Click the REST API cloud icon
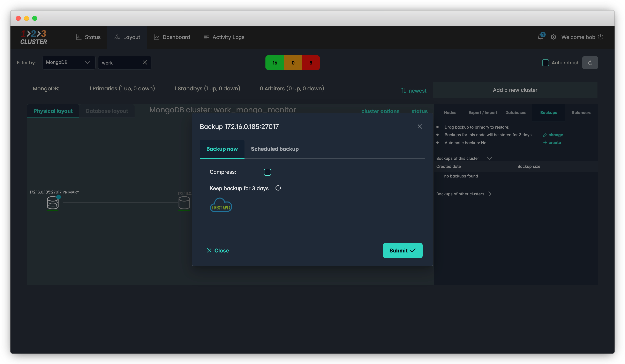 click(221, 205)
